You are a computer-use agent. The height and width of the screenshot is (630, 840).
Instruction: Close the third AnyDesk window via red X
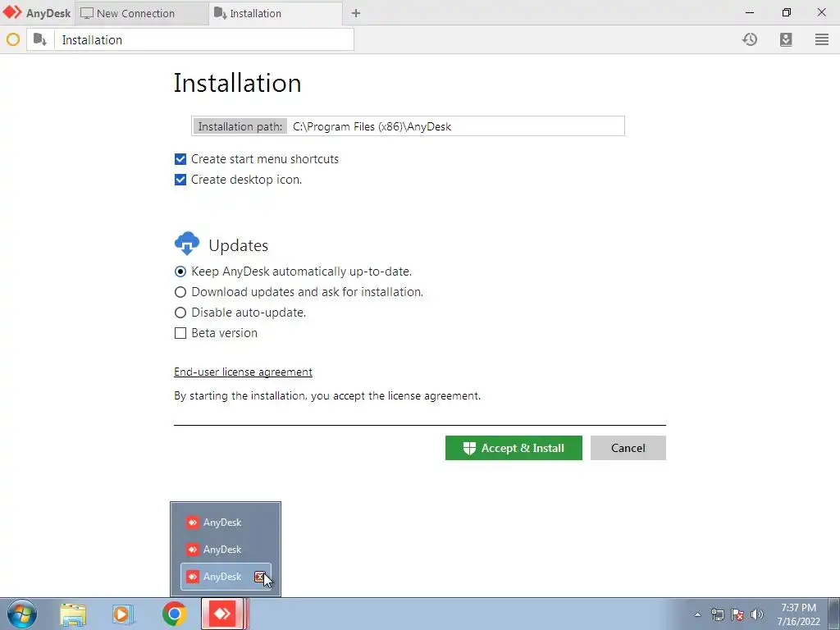coord(259,577)
